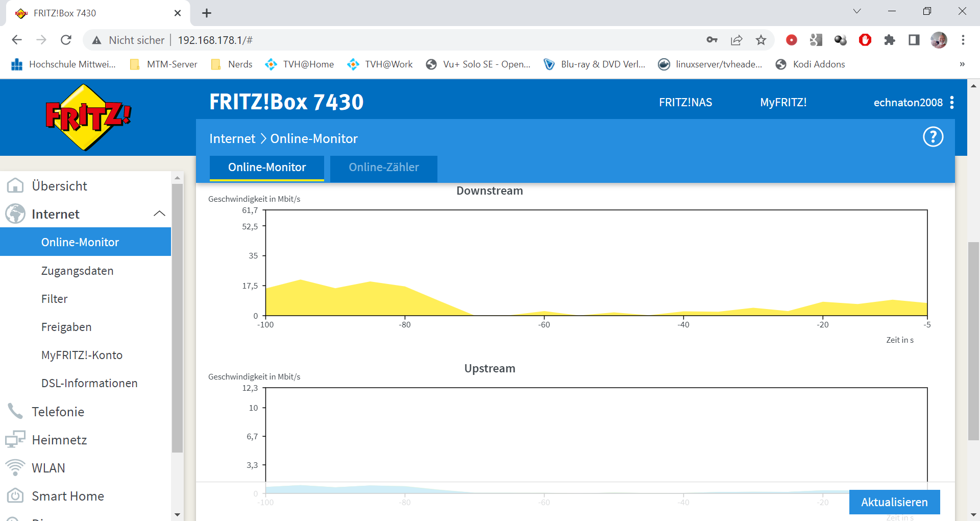Open MyFRITZ! header link
The width and height of the screenshot is (980, 521).
coord(783,102)
